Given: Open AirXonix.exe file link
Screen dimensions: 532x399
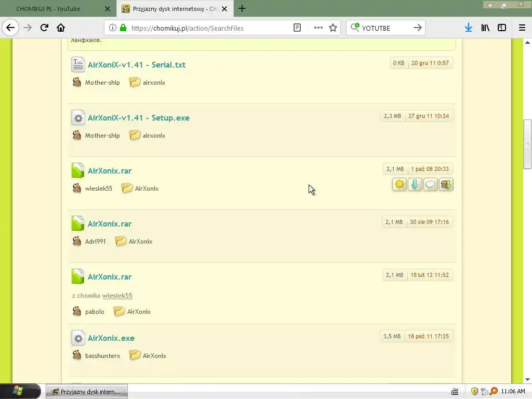Looking at the screenshot, I should (x=111, y=338).
